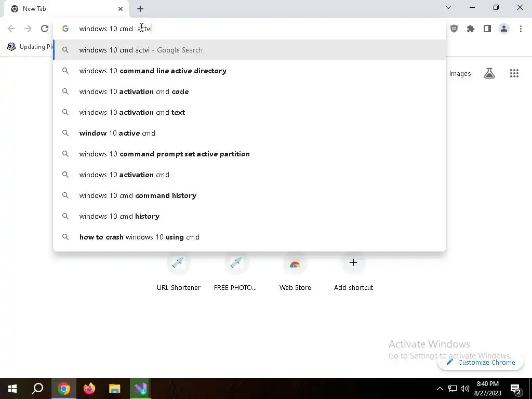Image resolution: width=532 pixels, height=399 pixels.
Task: Close the New Tab tab
Action: click(x=121, y=9)
